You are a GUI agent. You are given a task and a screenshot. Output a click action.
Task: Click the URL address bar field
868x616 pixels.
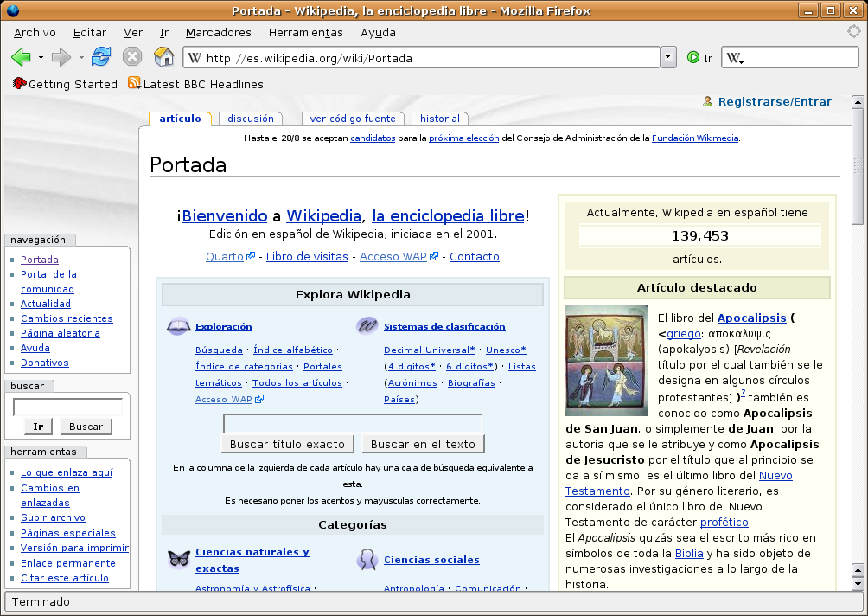click(421, 58)
